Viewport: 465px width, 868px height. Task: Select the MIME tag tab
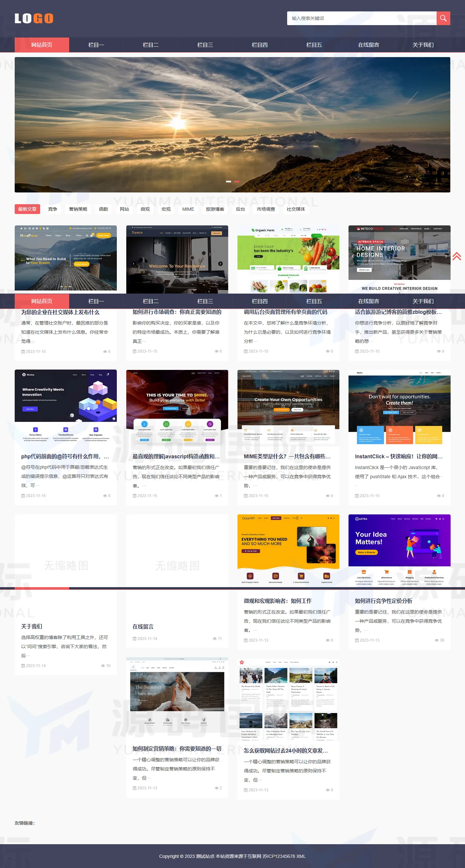[188, 209]
